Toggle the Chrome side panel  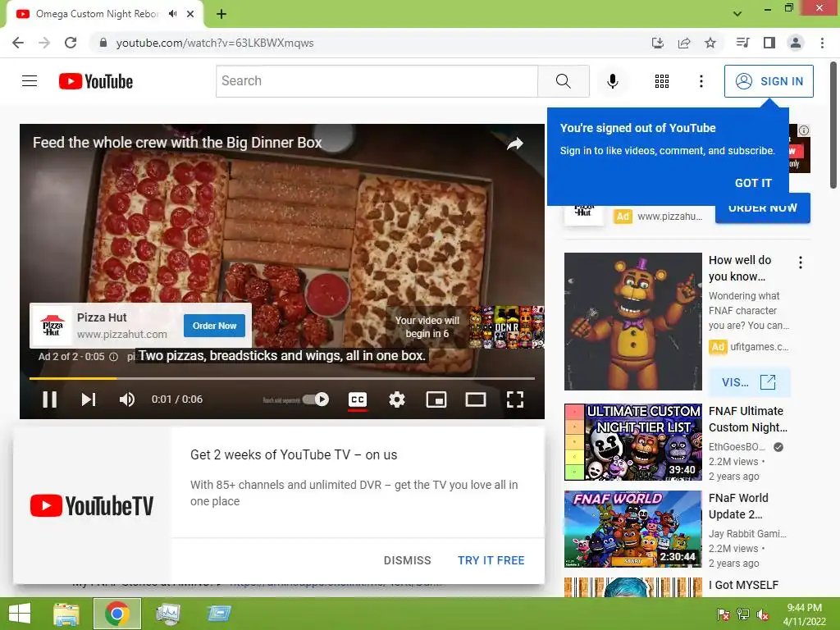769,43
